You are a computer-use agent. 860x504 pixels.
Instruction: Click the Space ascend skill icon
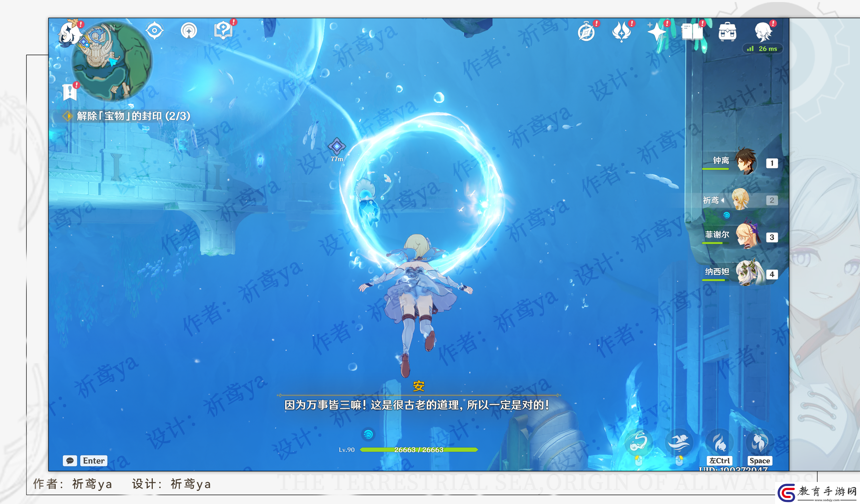tap(760, 442)
